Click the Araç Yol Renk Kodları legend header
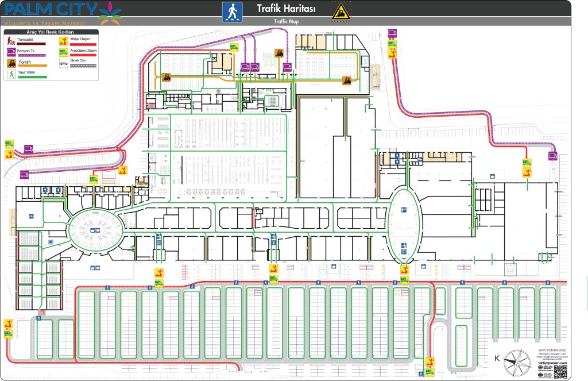Viewport: 588px width, 381px height. coord(51,32)
